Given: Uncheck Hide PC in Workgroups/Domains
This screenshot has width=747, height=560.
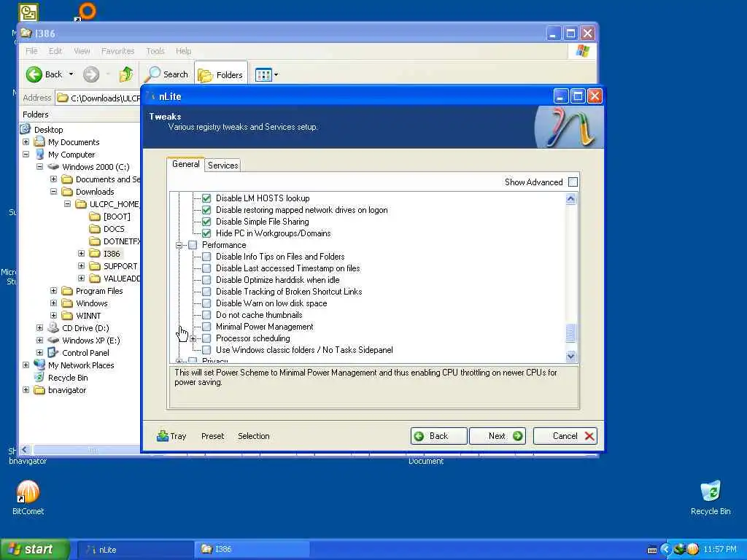Looking at the screenshot, I should coord(206,233).
